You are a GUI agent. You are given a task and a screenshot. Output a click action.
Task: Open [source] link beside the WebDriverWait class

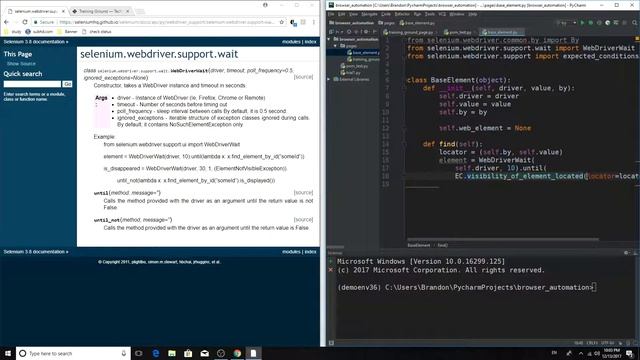[x=303, y=77]
